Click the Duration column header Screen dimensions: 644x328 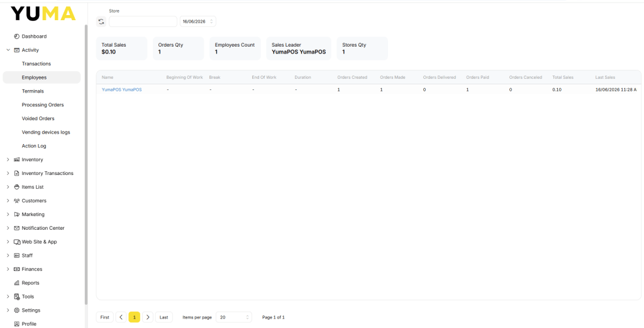coord(303,77)
